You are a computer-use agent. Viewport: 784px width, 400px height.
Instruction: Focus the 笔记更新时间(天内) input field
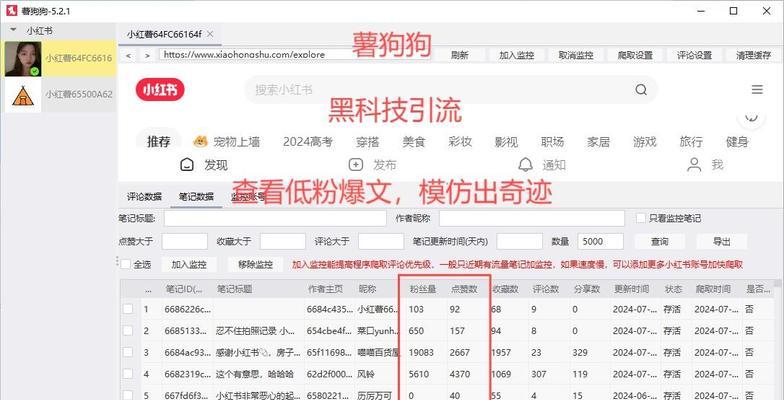coord(520,242)
